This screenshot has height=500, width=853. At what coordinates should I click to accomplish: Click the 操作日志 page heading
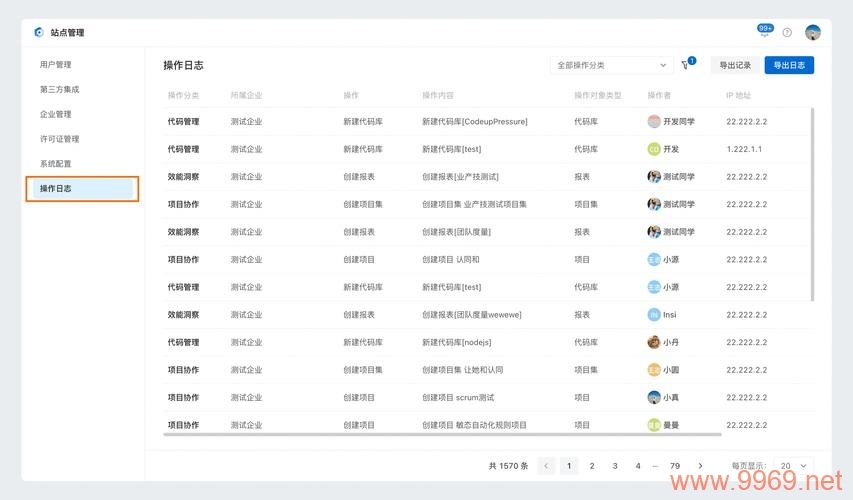click(183, 65)
